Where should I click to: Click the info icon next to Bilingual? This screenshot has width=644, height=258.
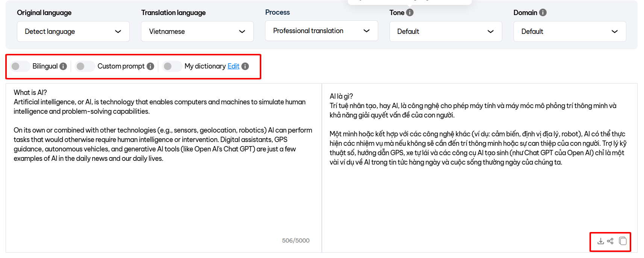63,66
